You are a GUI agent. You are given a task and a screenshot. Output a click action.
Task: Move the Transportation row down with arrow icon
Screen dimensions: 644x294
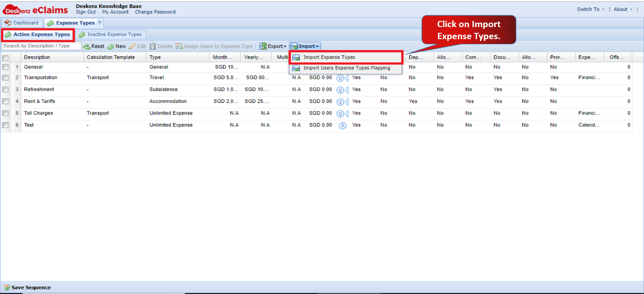click(x=340, y=78)
